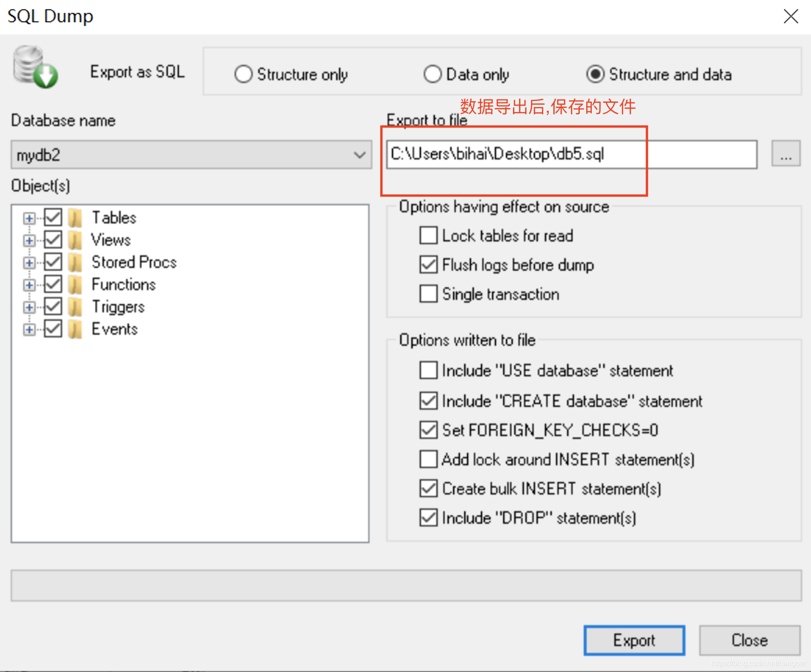Expand the Functions tree node
811x672 pixels.
click(29, 285)
